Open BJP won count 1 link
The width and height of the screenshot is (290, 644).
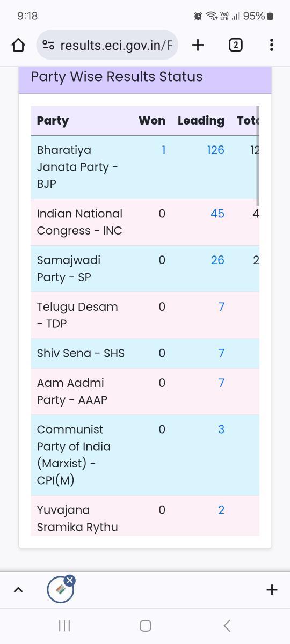click(163, 150)
